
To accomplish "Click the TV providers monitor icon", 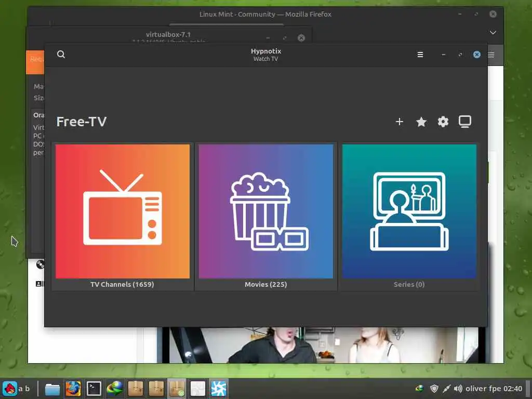I will pos(465,122).
